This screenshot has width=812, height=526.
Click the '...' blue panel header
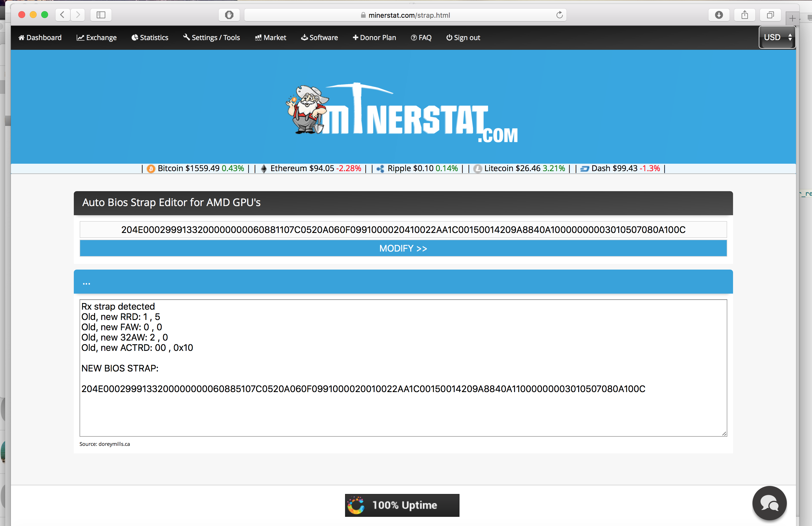(403, 282)
